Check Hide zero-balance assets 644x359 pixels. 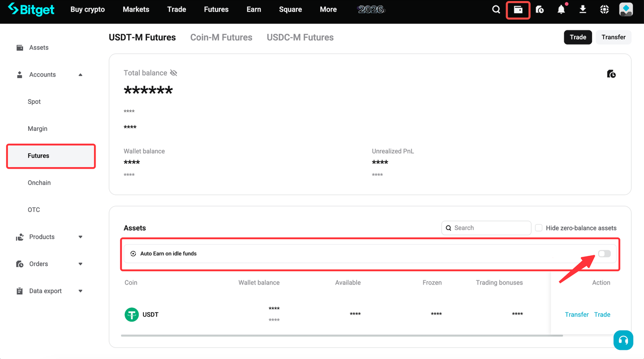point(539,228)
